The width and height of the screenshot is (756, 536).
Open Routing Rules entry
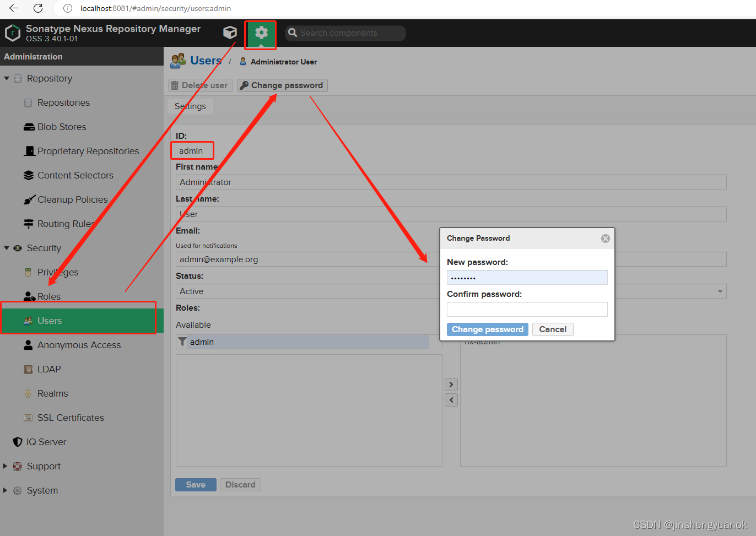click(66, 224)
